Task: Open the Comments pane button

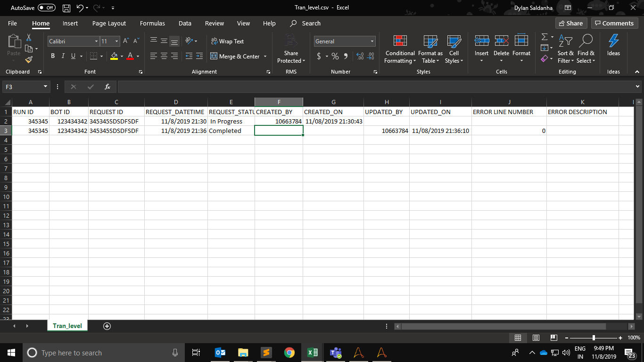Action: click(x=614, y=23)
